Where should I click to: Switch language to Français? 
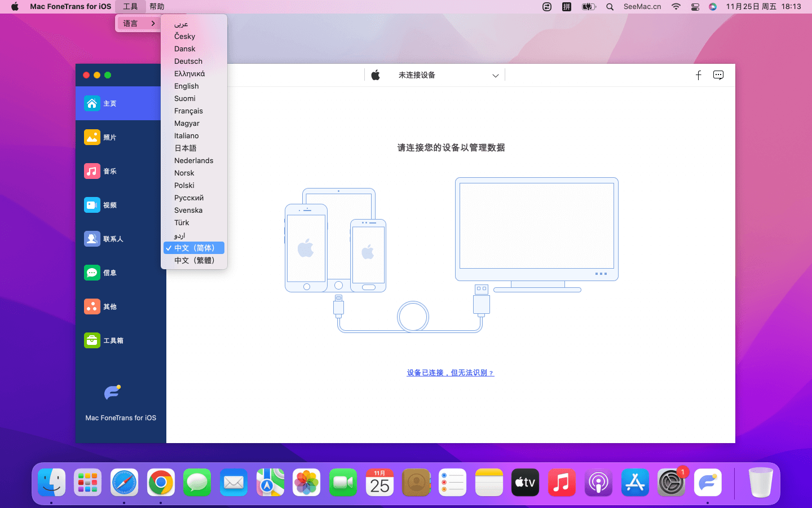pyautogui.click(x=194, y=111)
